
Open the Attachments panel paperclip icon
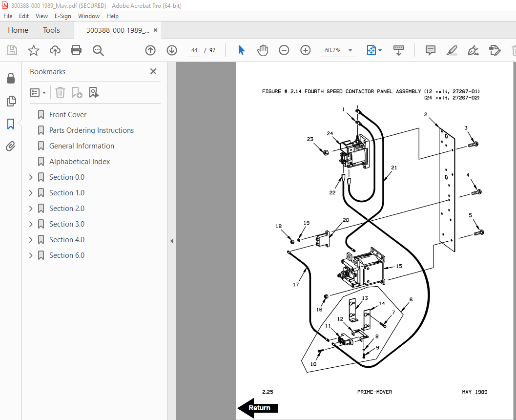click(x=11, y=146)
